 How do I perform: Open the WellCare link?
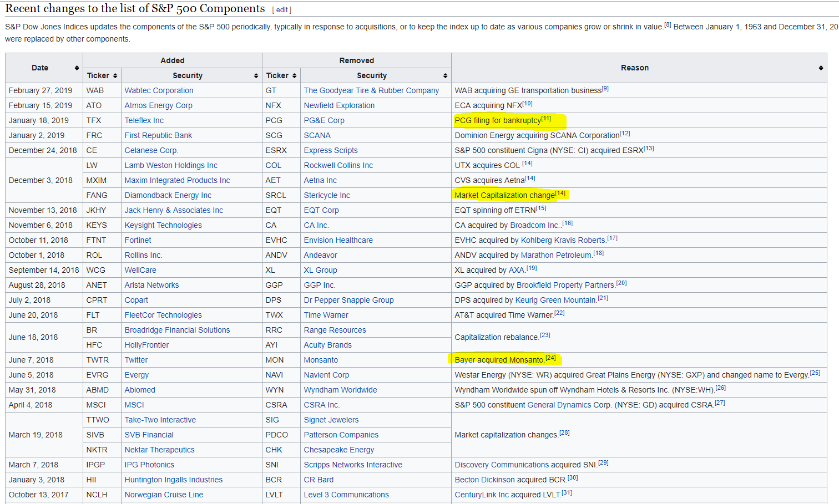140,270
